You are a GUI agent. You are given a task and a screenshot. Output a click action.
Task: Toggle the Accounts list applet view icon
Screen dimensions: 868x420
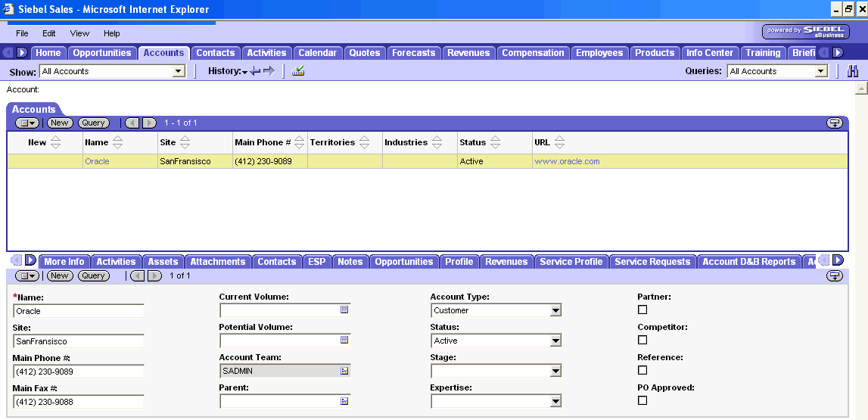point(834,123)
